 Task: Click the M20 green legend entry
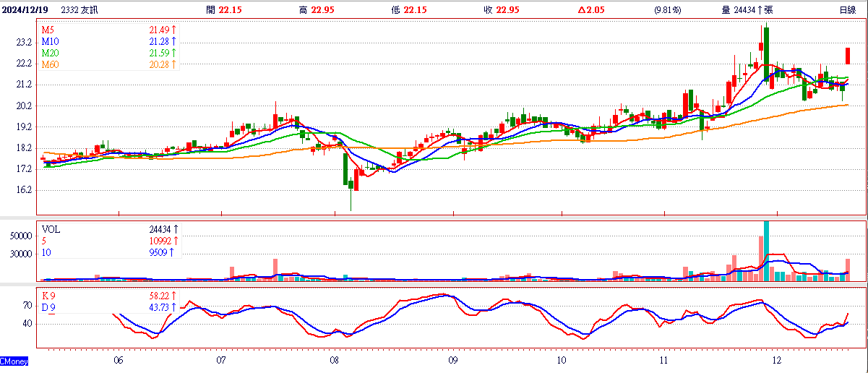tap(50, 53)
